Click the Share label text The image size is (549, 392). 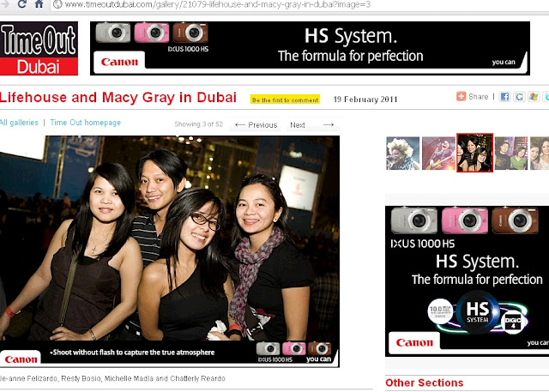point(479,97)
